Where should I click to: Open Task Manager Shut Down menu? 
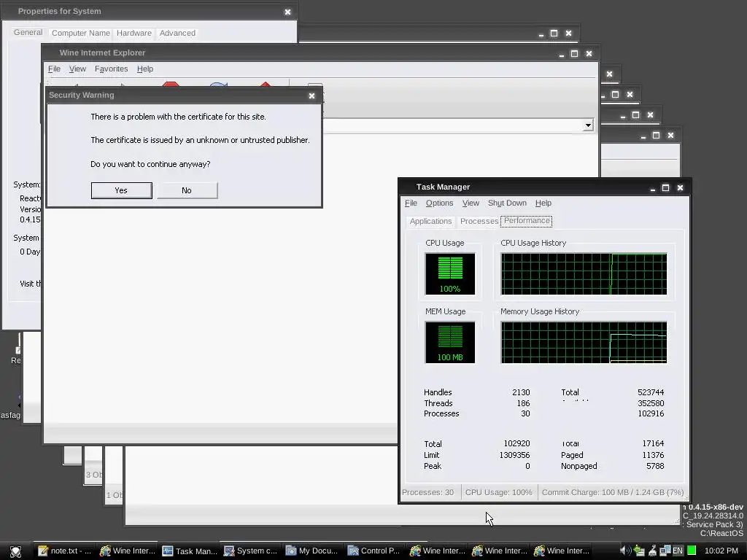coord(507,203)
